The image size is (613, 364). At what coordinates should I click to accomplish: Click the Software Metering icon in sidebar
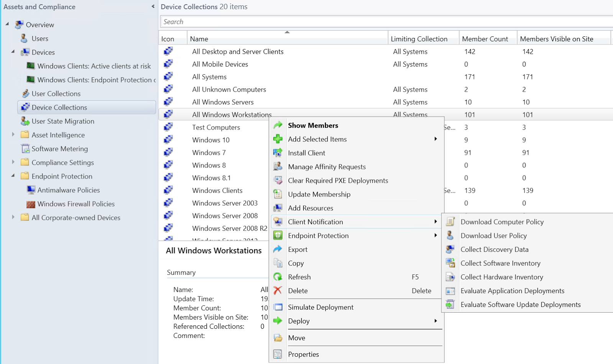[25, 149]
